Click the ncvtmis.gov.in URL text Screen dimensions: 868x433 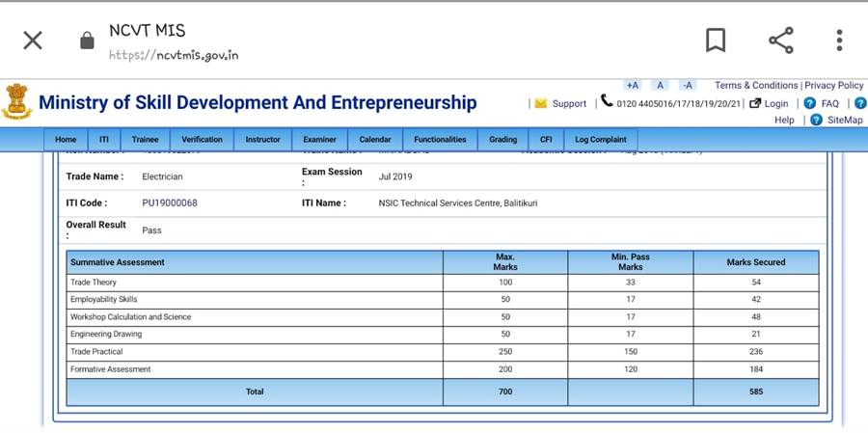(174, 55)
